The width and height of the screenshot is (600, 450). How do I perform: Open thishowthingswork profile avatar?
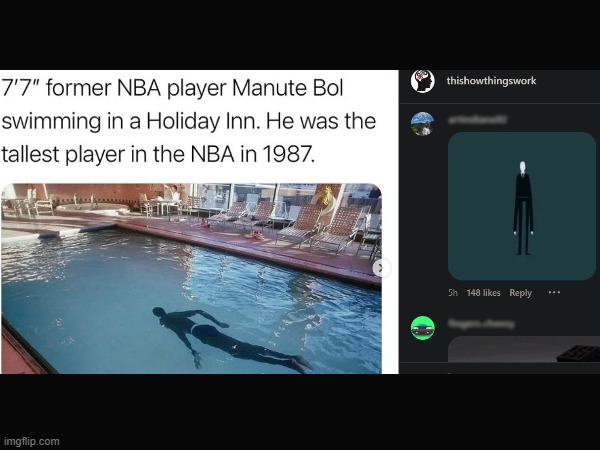click(422, 81)
